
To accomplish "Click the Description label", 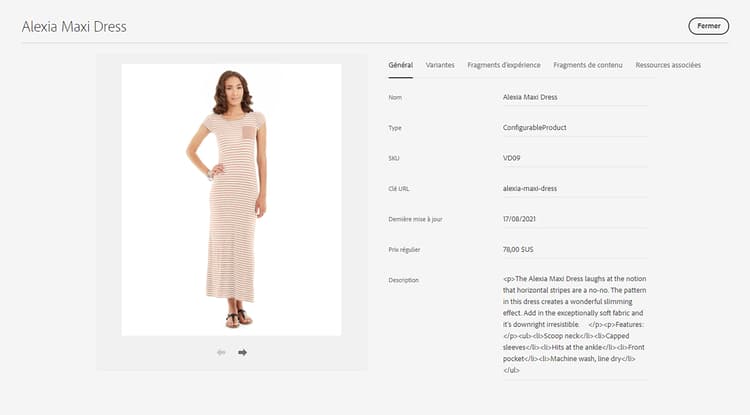I will (404, 280).
